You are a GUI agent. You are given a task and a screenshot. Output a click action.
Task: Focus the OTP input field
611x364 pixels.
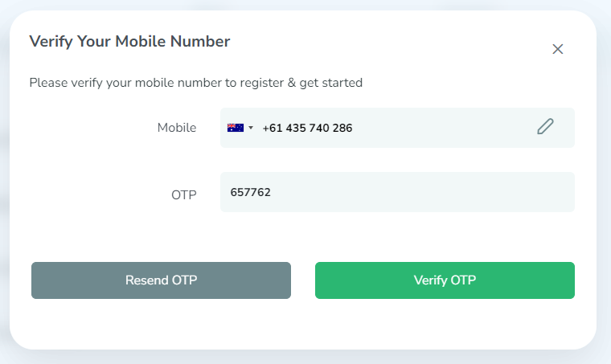(x=397, y=192)
